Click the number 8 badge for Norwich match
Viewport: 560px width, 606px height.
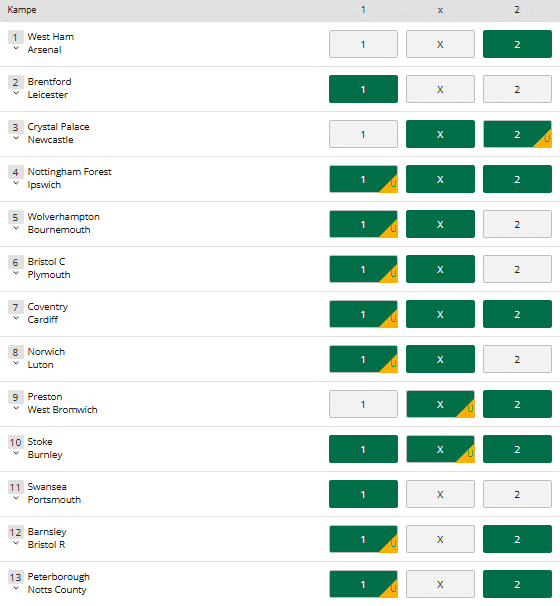15,352
